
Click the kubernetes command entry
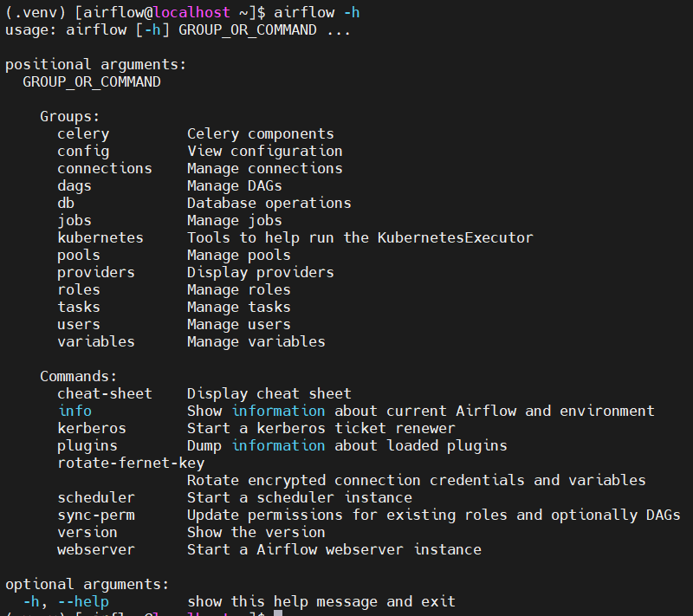[100, 237]
